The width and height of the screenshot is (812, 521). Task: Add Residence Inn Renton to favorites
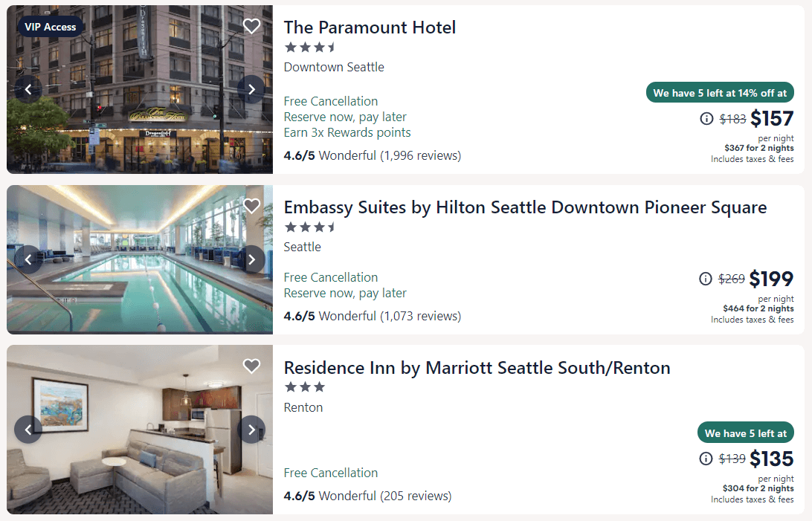point(251,366)
